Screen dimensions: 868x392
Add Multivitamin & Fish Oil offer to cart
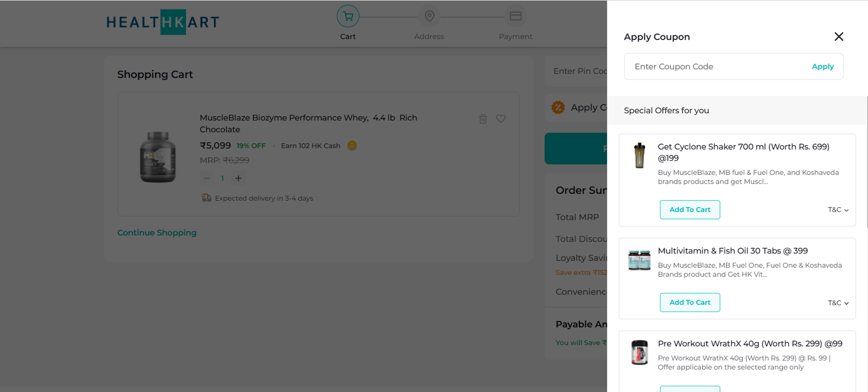pyautogui.click(x=689, y=302)
